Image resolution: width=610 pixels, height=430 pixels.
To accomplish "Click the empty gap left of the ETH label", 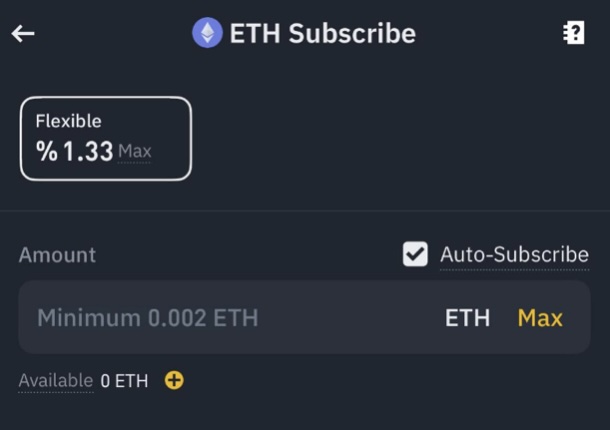I will pos(350,318).
